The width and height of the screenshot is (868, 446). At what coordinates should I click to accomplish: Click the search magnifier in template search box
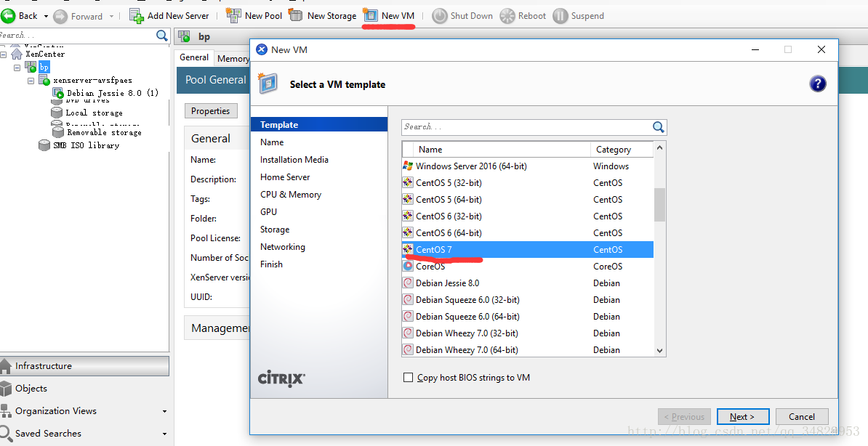[658, 127]
